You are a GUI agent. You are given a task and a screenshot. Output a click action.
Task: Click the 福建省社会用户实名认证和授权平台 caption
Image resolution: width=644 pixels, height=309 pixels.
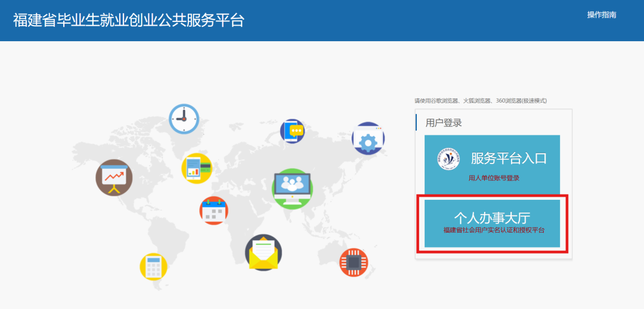click(494, 230)
